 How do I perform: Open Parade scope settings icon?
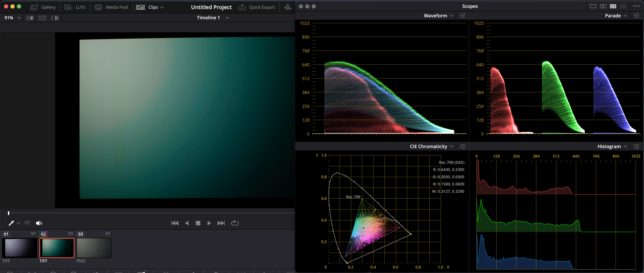click(636, 16)
